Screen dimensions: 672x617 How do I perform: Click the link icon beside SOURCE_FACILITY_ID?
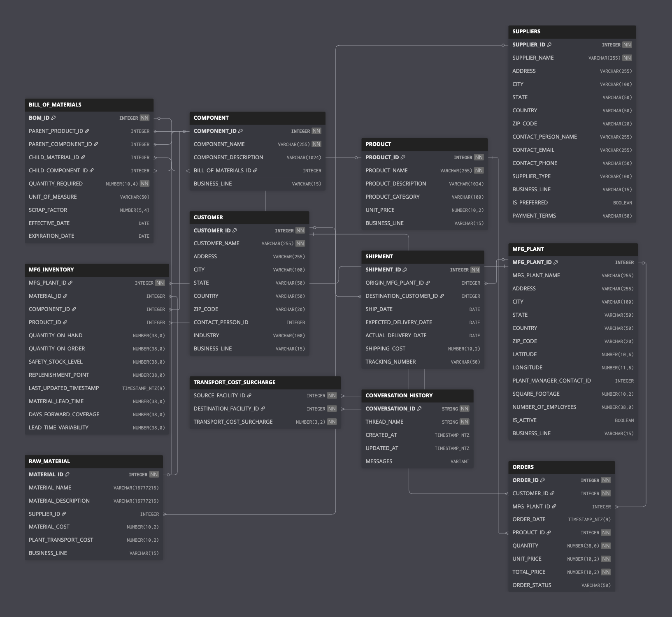click(x=249, y=396)
